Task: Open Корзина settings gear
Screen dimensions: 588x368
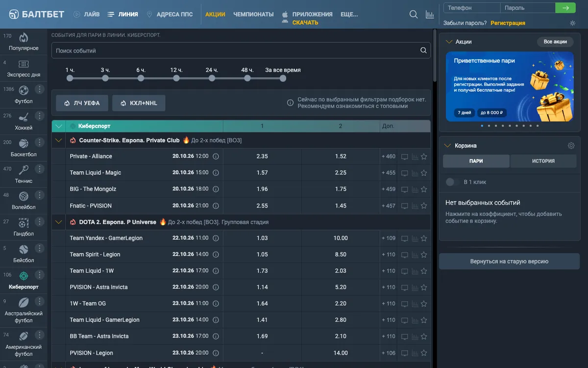Action: coord(571,146)
